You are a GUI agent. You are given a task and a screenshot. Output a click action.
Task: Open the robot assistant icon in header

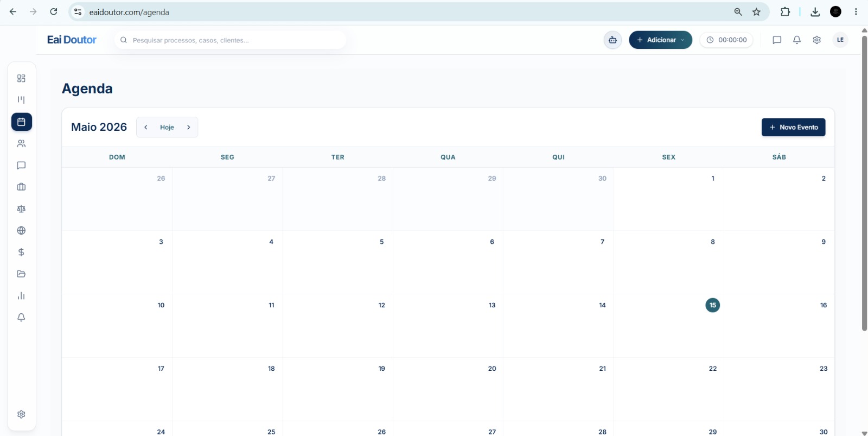(612, 40)
